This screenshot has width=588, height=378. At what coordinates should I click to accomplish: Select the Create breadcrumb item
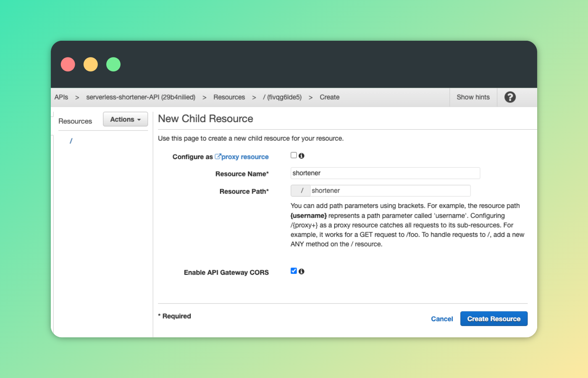click(329, 97)
